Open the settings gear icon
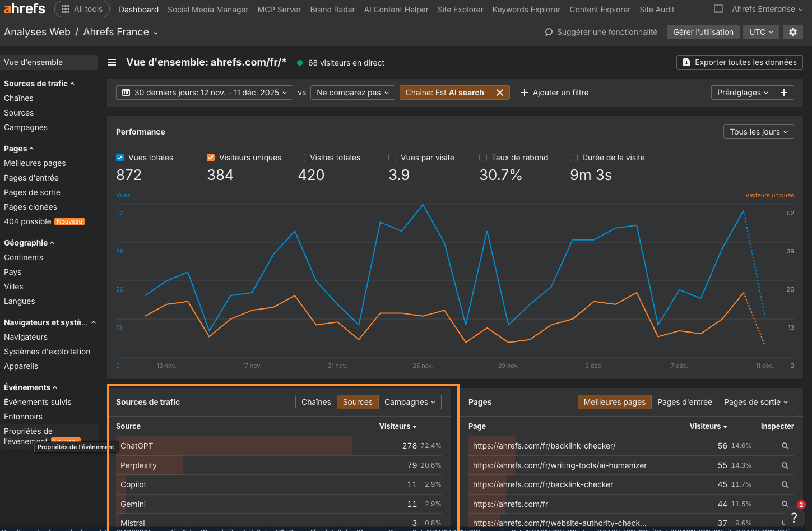 pyautogui.click(x=793, y=32)
